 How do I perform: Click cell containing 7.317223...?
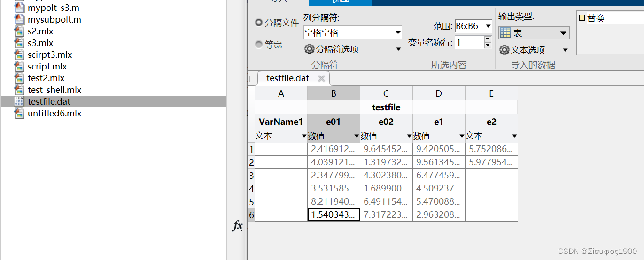point(386,215)
